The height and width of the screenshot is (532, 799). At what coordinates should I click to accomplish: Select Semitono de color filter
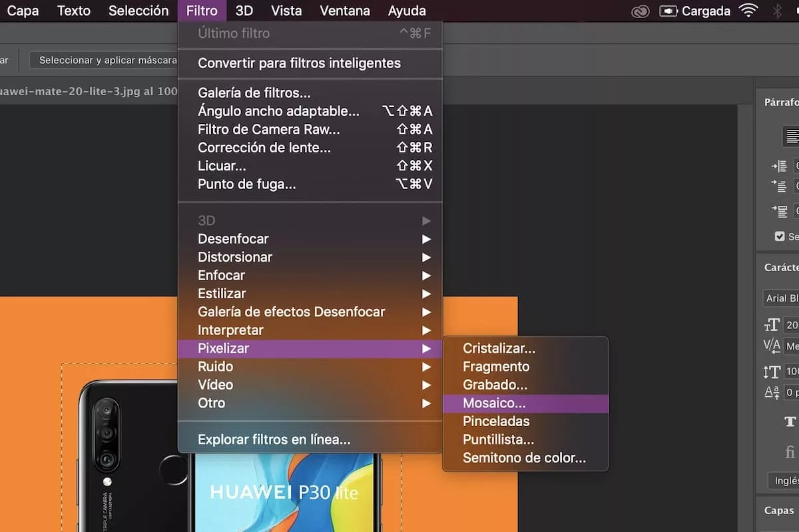525,458
